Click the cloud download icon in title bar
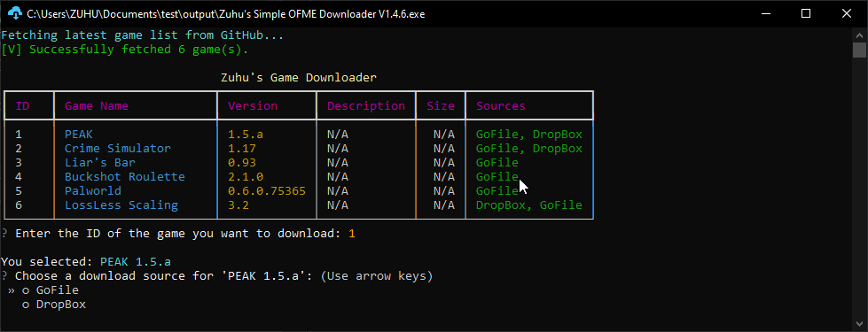 tap(15, 13)
